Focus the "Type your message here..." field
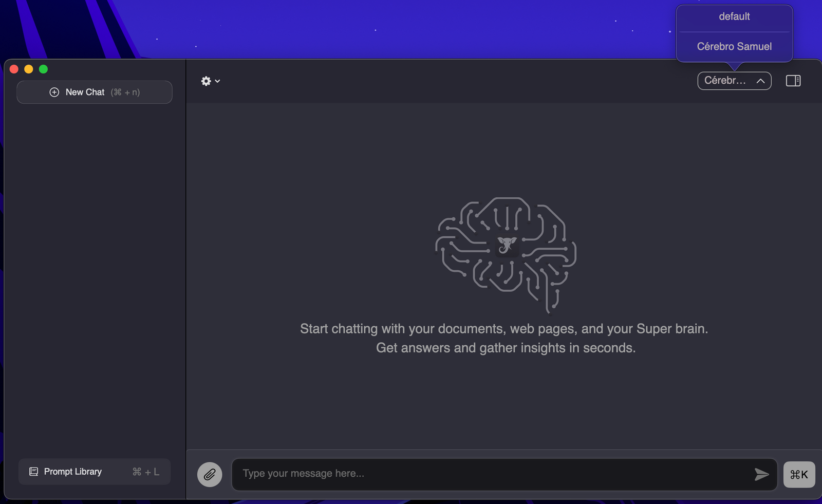The height and width of the screenshot is (504, 822). pos(493,474)
